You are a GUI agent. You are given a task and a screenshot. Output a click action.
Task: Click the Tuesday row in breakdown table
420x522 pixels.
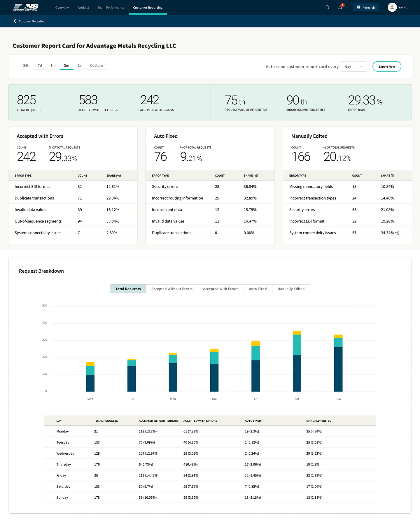coord(210,442)
